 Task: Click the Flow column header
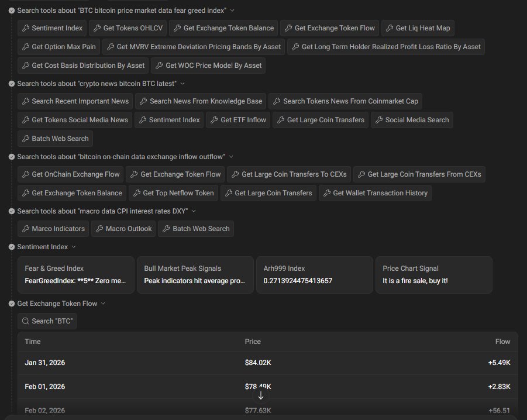tap(503, 342)
